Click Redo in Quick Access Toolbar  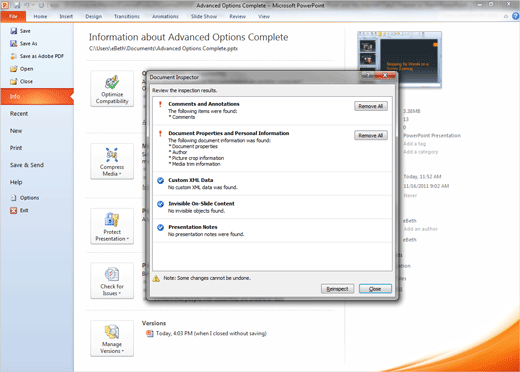pyautogui.click(x=41, y=5)
